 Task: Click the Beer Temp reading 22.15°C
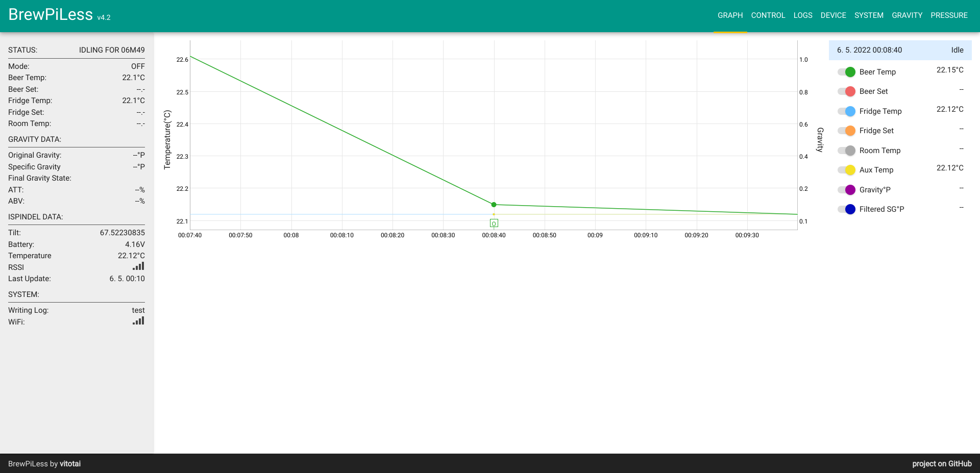point(950,70)
